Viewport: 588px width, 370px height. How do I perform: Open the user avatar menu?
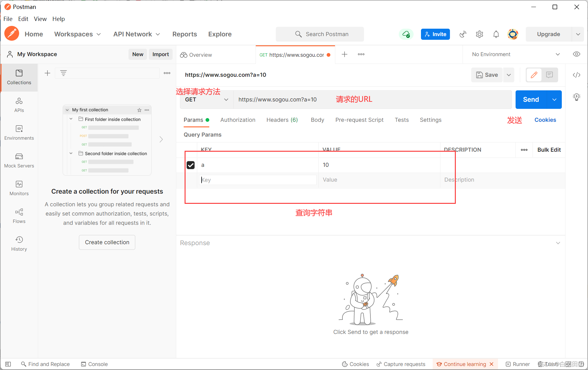(513, 34)
